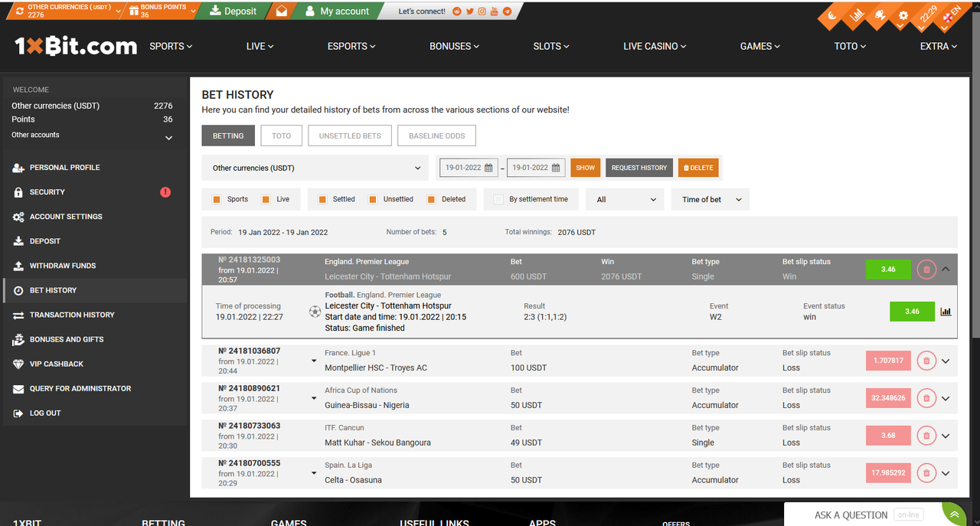Expand Celta - Osasuna bet details
This screenshot has height=526, width=980.
point(946,474)
